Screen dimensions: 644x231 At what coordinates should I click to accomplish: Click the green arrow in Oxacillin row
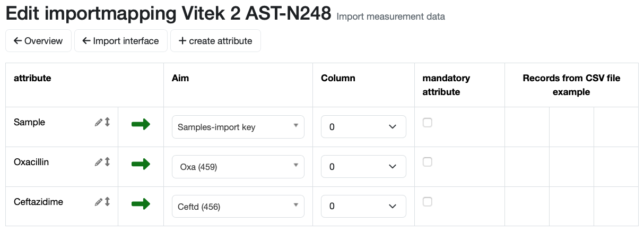141,164
